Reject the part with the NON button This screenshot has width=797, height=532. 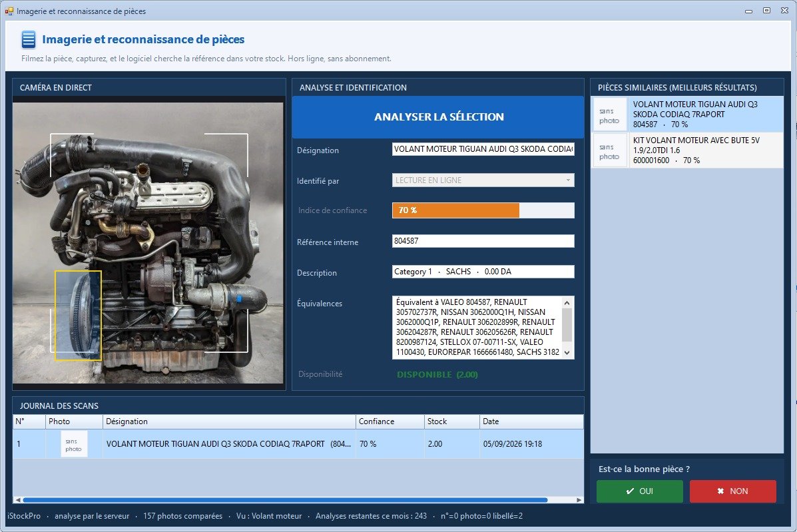732,491
